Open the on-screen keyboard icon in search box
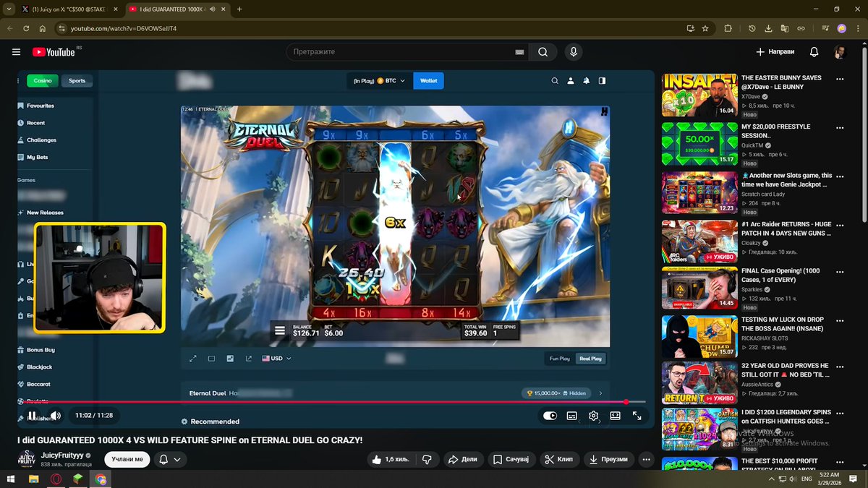 pyautogui.click(x=519, y=52)
